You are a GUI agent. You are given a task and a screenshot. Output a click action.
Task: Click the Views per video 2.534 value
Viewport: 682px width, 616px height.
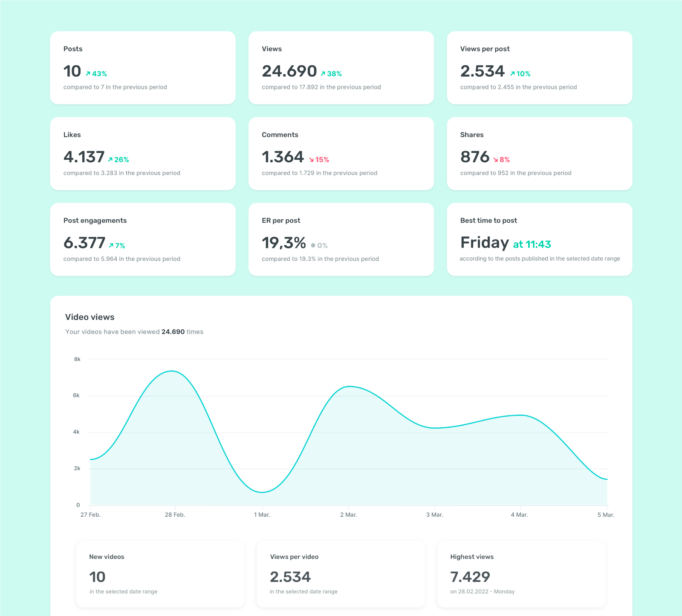(x=290, y=577)
